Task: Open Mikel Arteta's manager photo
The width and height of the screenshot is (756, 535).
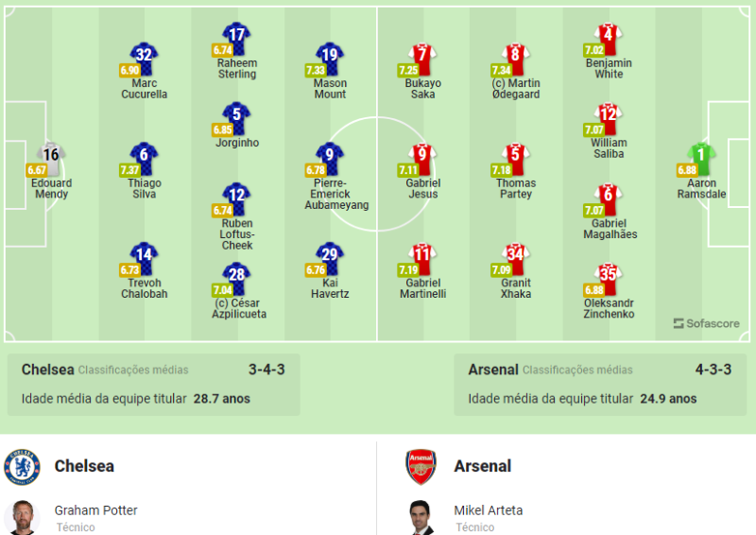Action: click(421, 518)
